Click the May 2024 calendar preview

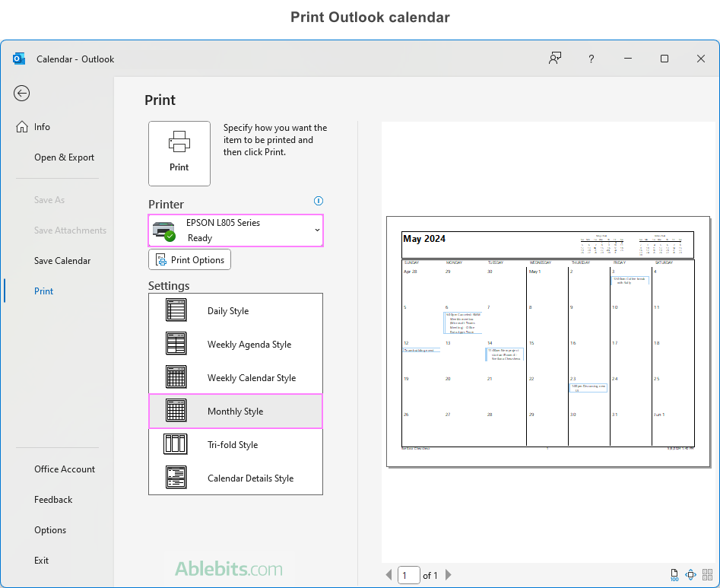coord(548,342)
